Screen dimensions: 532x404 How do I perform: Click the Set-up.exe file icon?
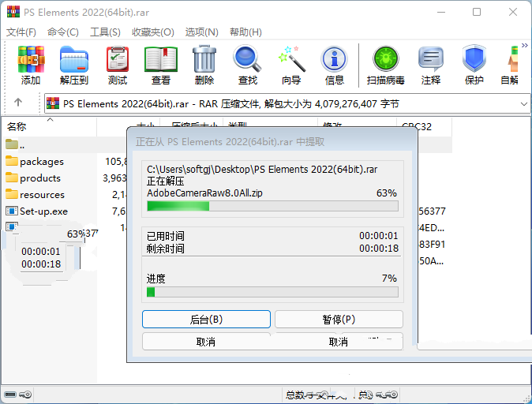coord(12,211)
